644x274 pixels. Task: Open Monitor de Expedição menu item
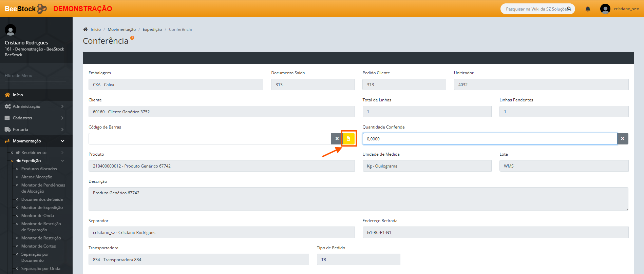(x=42, y=208)
